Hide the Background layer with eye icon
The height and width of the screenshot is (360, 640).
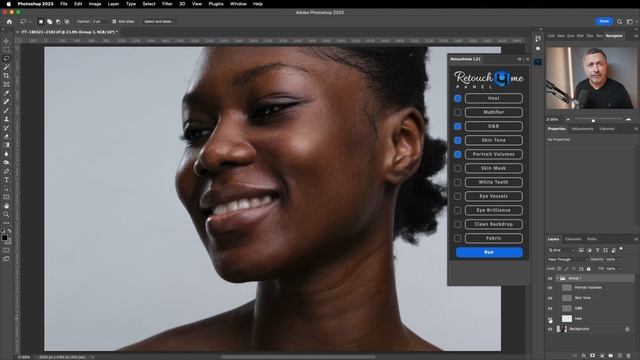click(550, 329)
